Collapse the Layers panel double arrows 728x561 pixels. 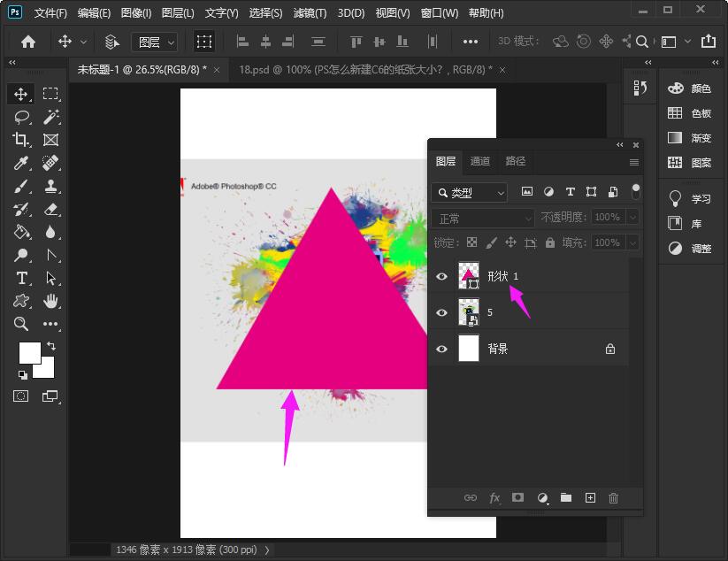(x=619, y=145)
